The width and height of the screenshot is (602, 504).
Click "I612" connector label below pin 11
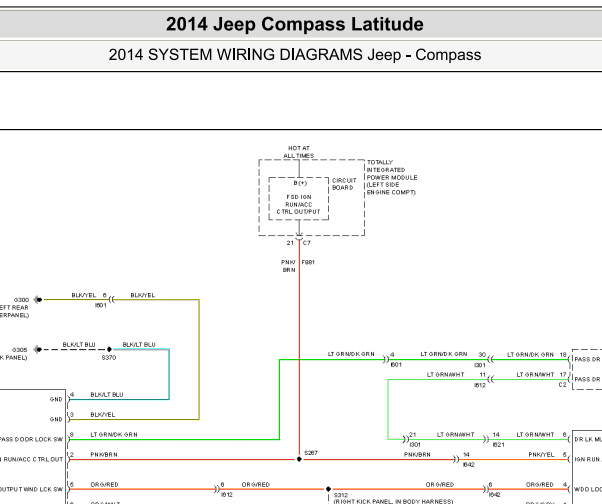coord(480,385)
